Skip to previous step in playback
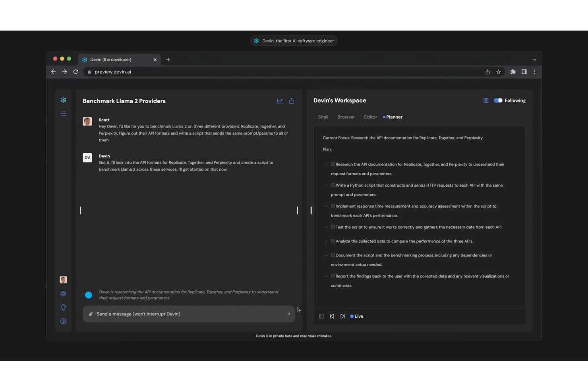588x392 pixels. (x=332, y=317)
